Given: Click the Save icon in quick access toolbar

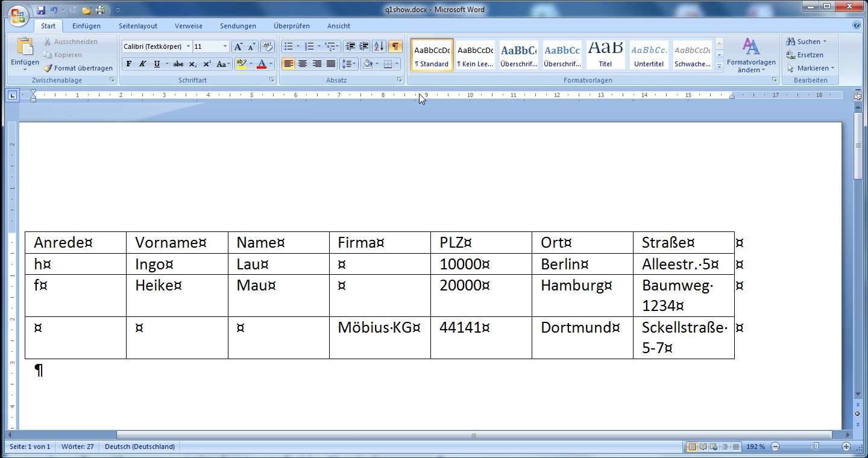Looking at the screenshot, I should pos(41,10).
